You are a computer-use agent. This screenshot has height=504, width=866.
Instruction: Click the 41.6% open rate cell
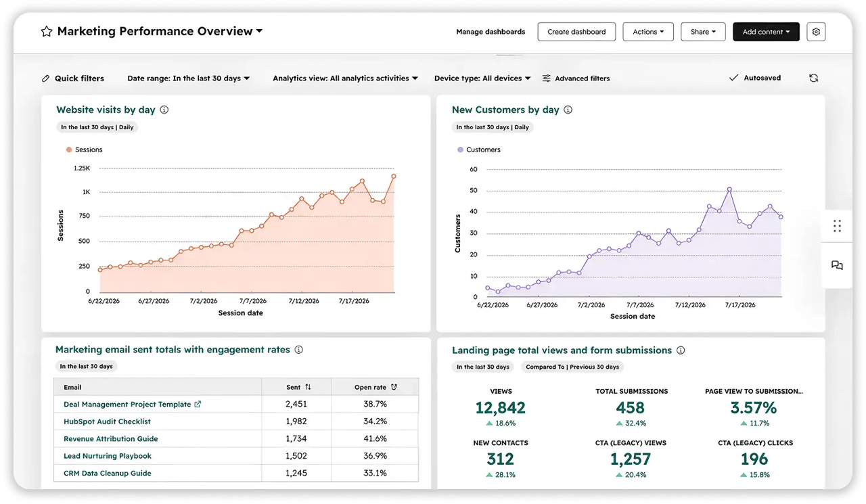pos(375,438)
